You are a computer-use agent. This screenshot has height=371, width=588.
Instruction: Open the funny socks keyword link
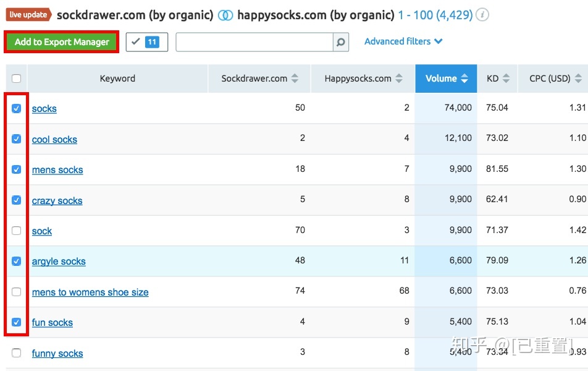point(57,353)
